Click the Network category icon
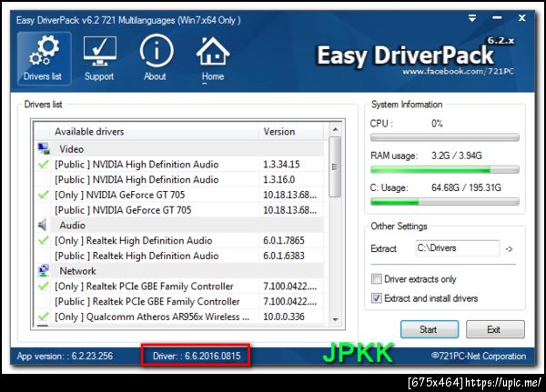The height and width of the screenshot is (392, 546). tap(43, 271)
